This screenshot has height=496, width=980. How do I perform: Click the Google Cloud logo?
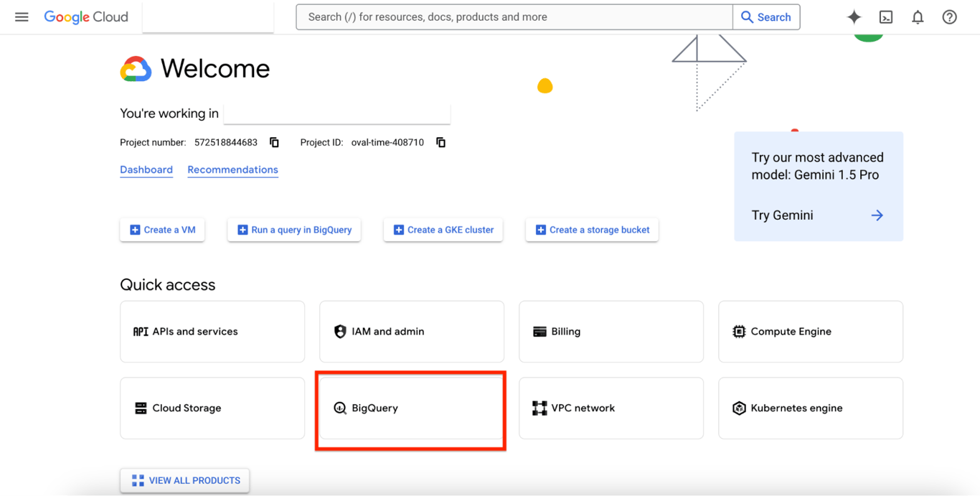click(86, 17)
